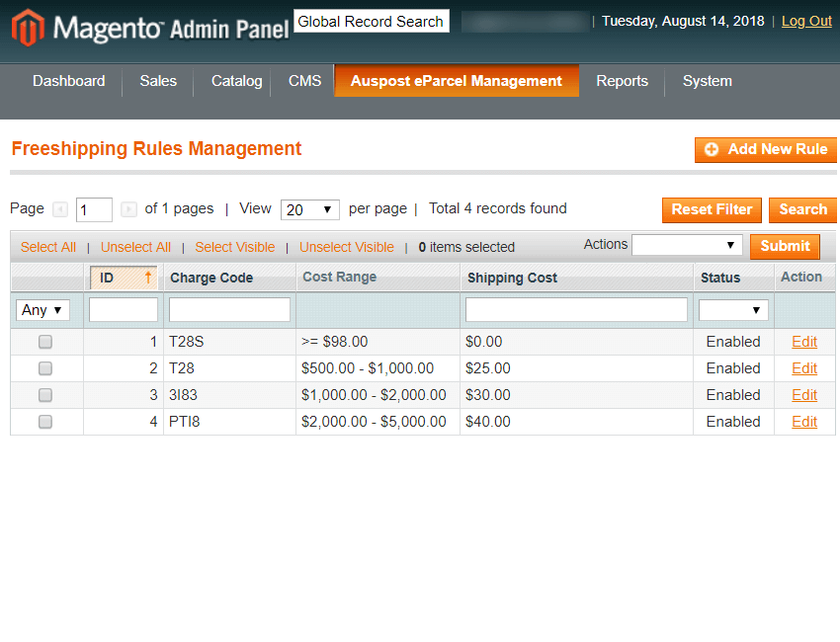Click the ID column sort arrow
Image resolution: width=840 pixels, height=642 pixels.
point(148,278)
